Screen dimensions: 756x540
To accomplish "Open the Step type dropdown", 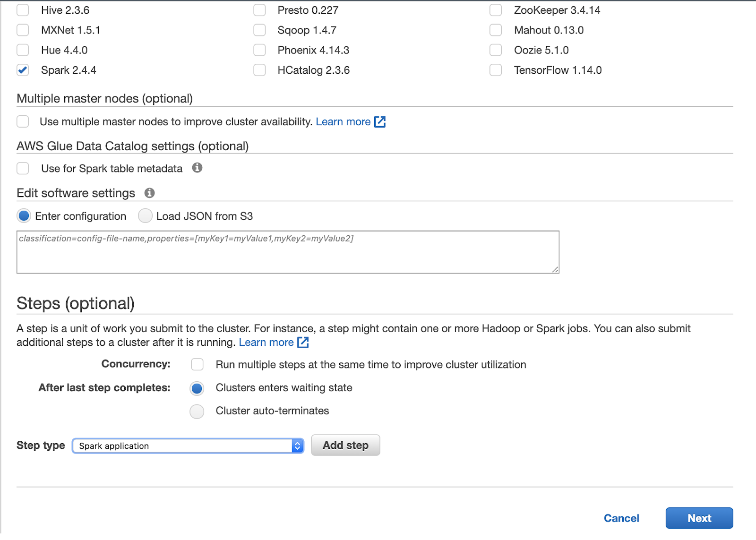I will (x=188, y=446).
